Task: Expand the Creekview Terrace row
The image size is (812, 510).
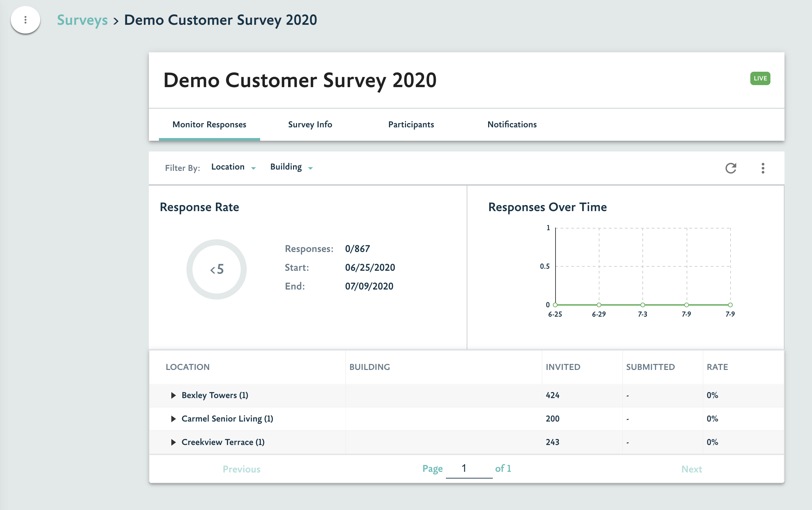Action: point(173,442)
